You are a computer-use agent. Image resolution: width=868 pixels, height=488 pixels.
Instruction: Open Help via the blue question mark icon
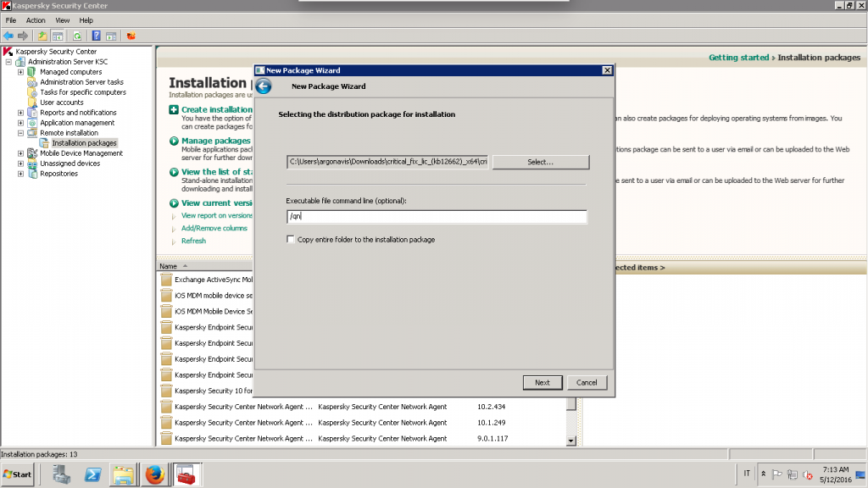click(x=97, y=36)
